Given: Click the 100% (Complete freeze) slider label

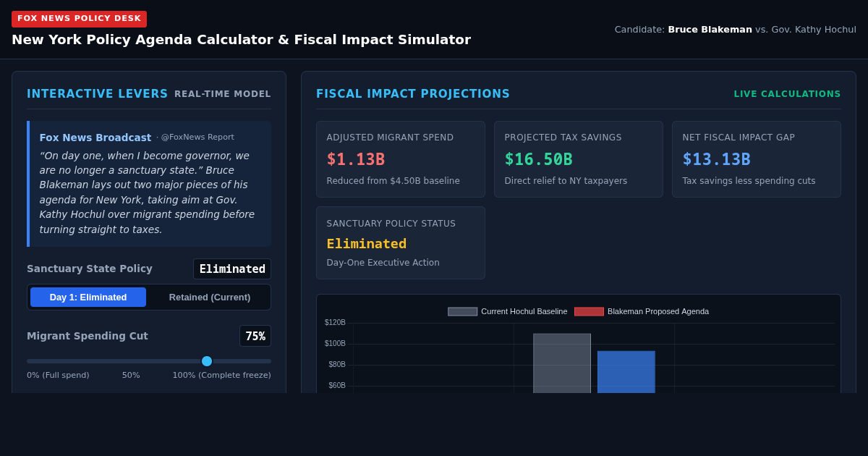Looking at the screenshot, I should pos(221,376).
